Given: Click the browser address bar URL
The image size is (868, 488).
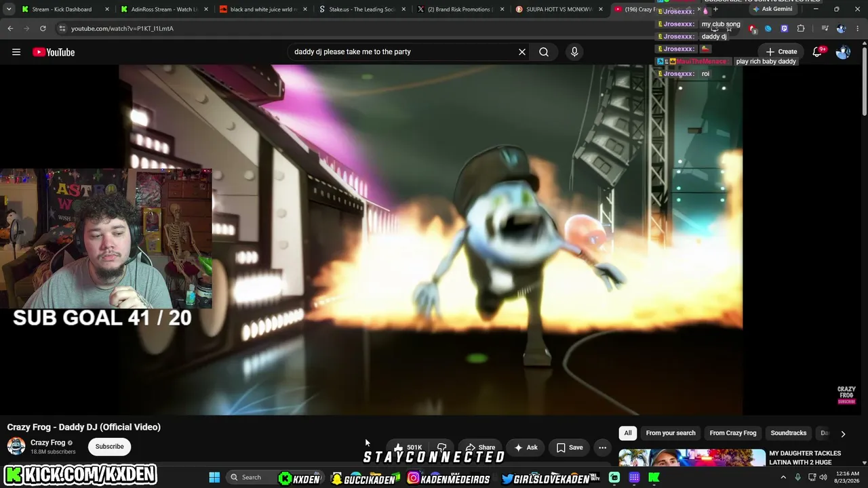Looking at the screenshot, I should pos(122,28).
